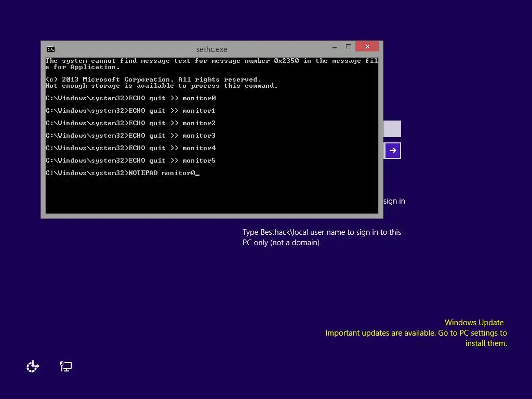Click the 'ECHO quit >> monitor1' line
The height and width of the screenshot is (399, 532).
coord(130,111)
